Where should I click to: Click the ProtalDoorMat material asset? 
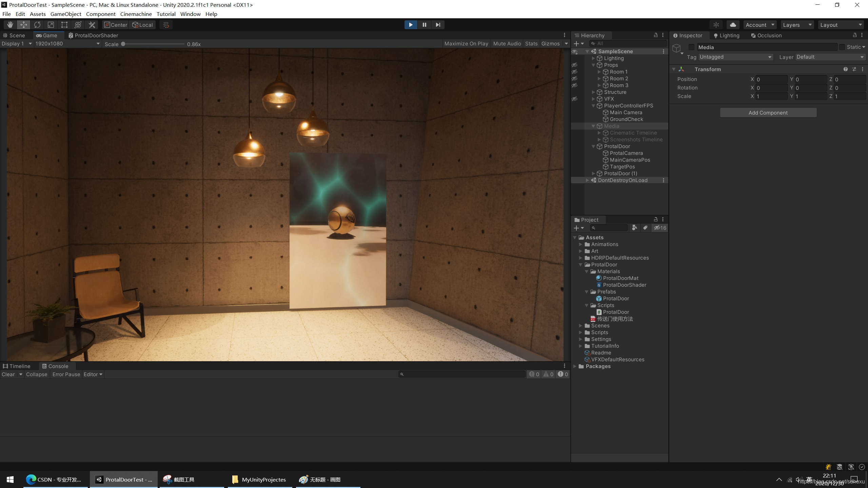(x=620, y=278)
